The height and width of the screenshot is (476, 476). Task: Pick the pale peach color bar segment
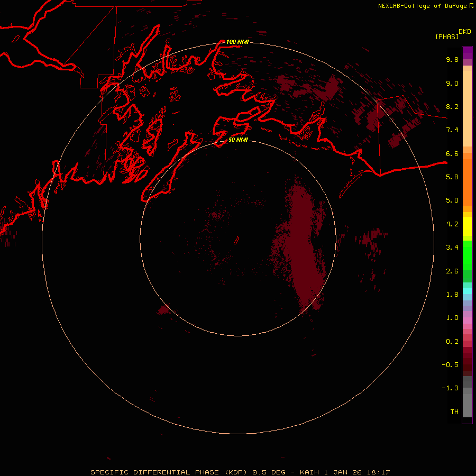(467, 108)
